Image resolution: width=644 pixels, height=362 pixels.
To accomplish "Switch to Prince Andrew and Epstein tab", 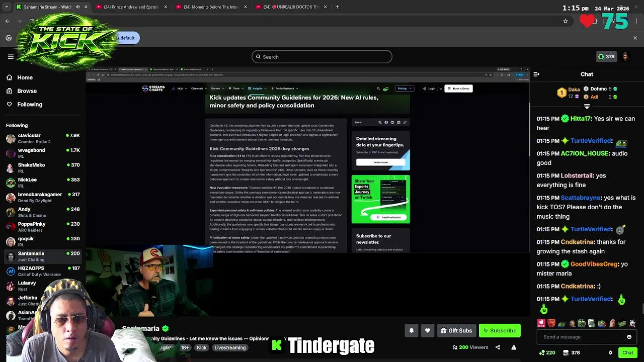I will coord(131,7).
